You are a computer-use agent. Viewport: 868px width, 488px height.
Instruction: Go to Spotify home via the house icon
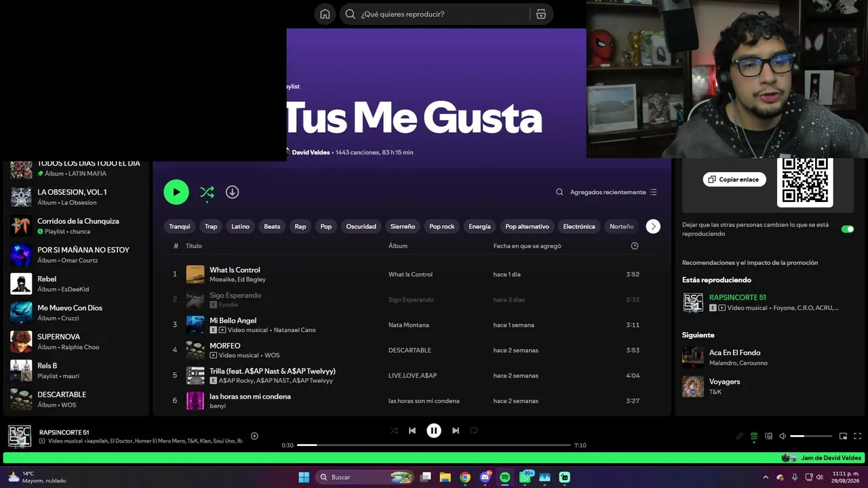click(x=325, y=14)
